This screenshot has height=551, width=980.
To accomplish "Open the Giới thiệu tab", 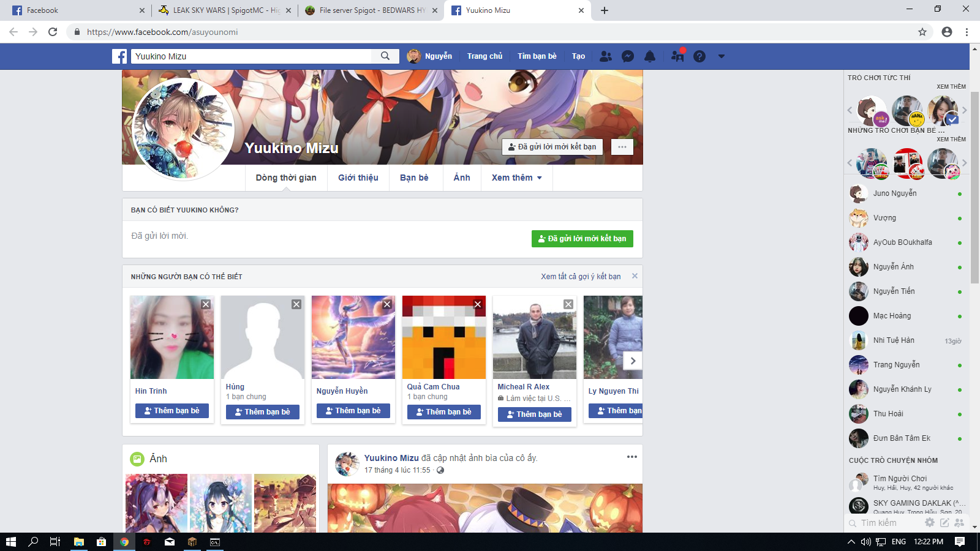I will click(x=358, y=178).
